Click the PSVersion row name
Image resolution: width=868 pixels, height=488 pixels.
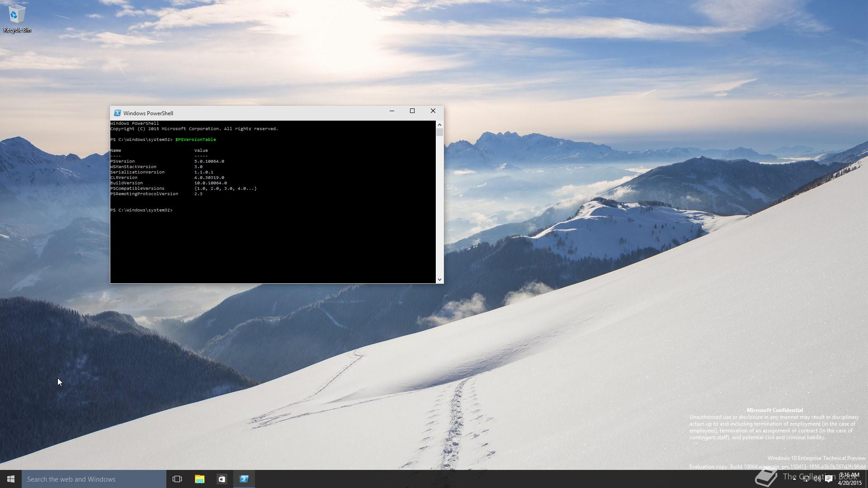pos(123,161)
